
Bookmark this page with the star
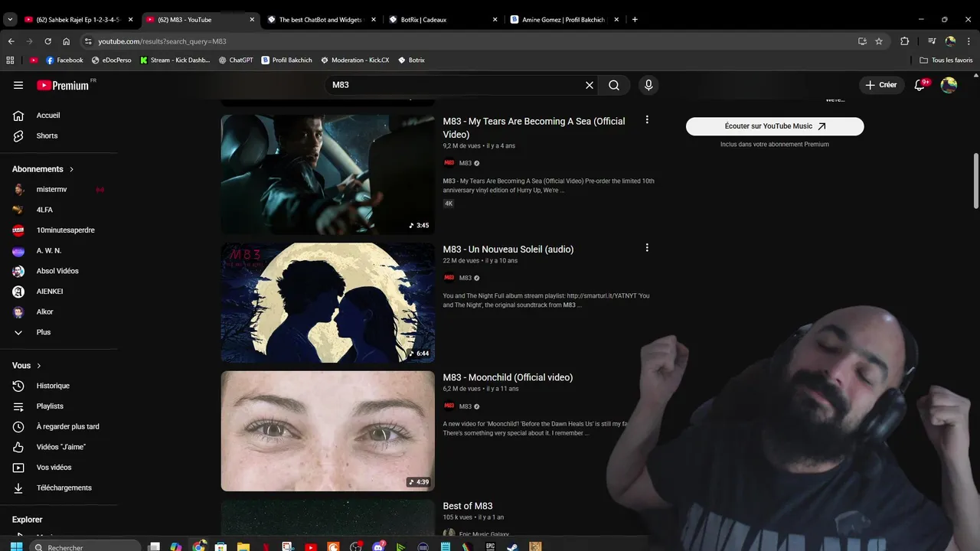(x=879, y=41)
